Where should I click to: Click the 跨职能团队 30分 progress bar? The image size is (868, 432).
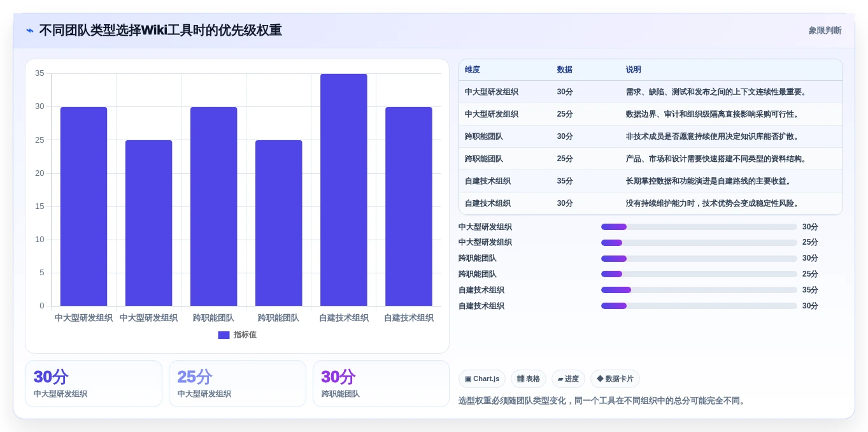point(699,259)
